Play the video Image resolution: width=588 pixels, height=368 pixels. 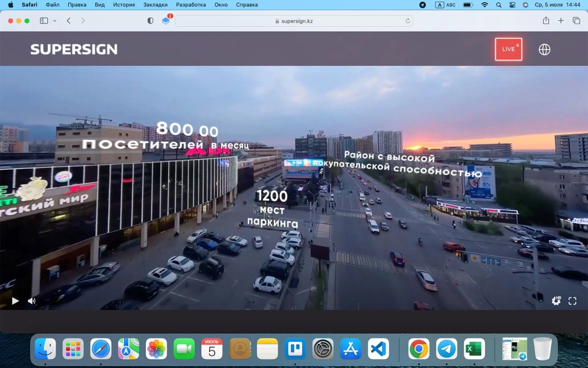15,301
